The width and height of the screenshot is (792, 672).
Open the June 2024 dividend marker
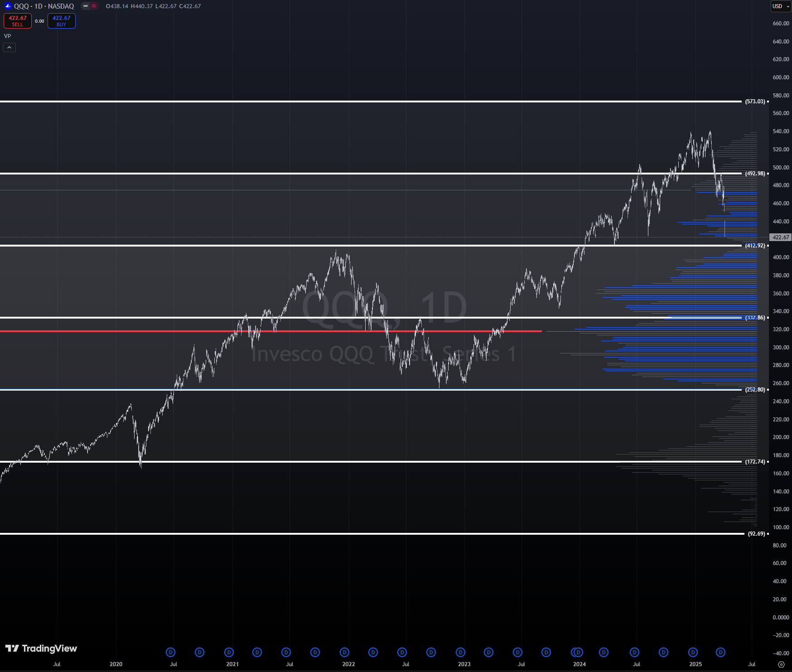click(x=634, y=652)
